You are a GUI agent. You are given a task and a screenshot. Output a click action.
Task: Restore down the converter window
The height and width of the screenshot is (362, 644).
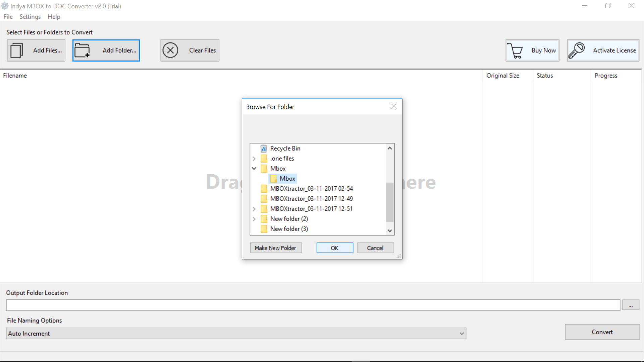[608, 6]
